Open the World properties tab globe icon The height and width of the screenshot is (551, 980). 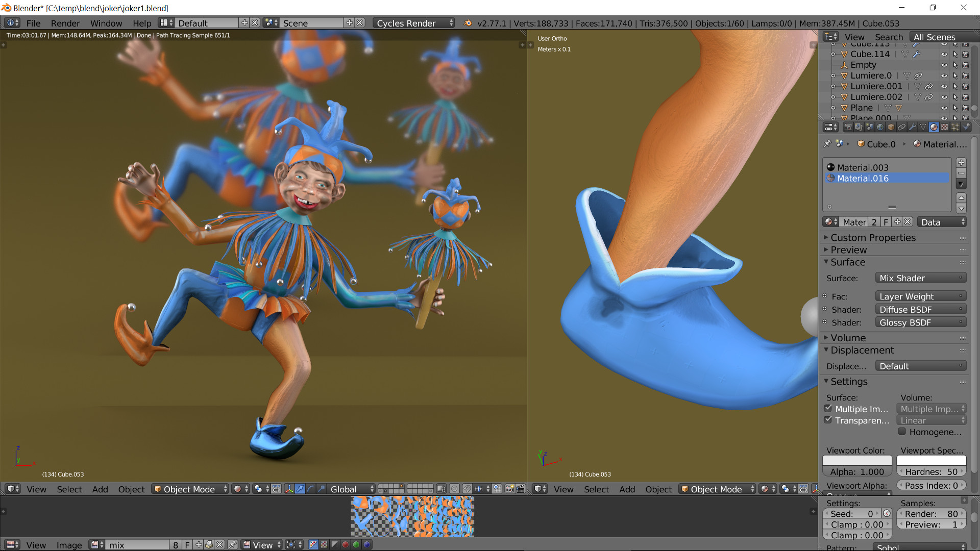pyautogui.click(x=880, y=127)
